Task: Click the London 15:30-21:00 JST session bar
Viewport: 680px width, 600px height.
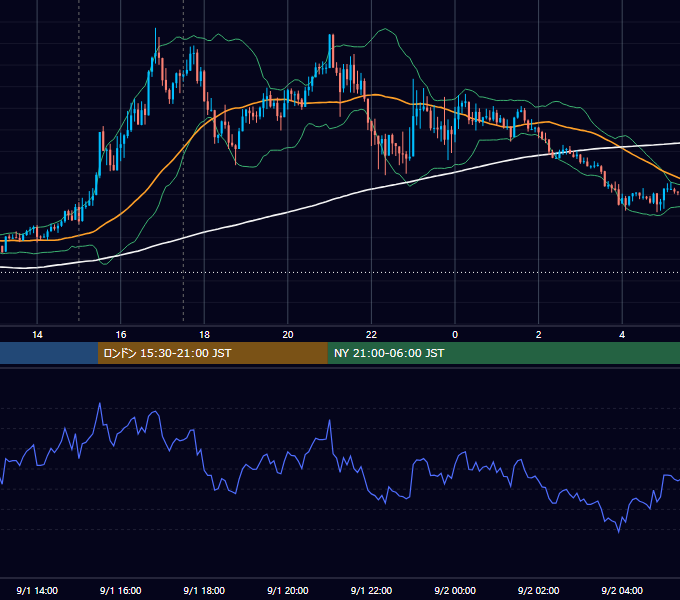Action: click(x=212, y=353)
